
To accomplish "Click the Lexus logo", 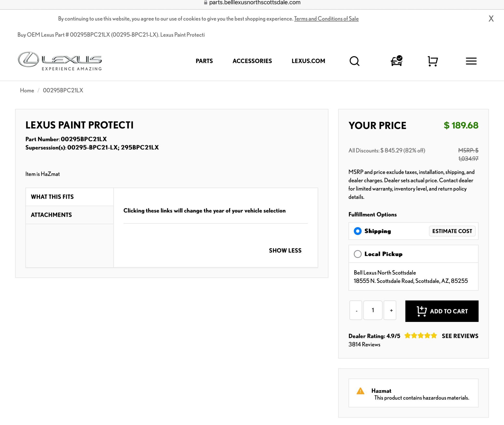I will pyautogui.click(x=60, y=61).
